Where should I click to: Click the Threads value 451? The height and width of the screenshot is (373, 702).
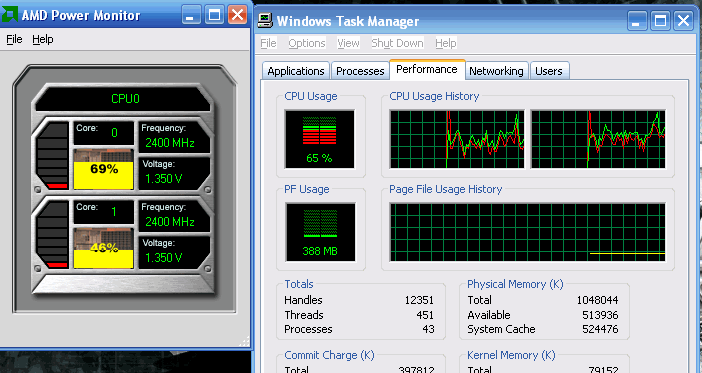425,315
